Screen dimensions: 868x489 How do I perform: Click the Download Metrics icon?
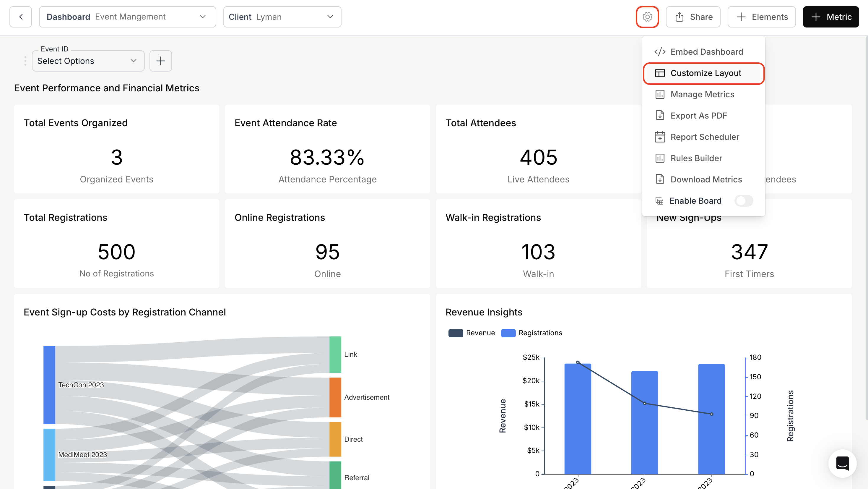click(x=660, y=179)
